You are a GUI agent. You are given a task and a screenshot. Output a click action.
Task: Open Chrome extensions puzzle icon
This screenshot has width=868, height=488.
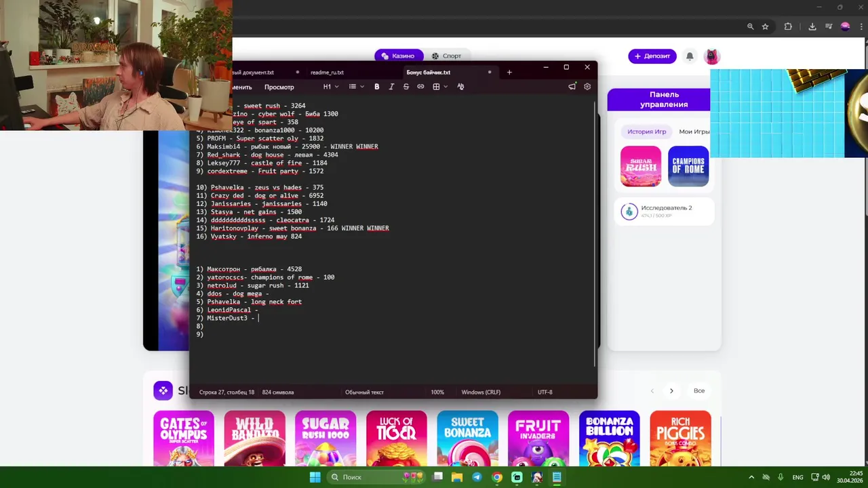coord(788,26)
